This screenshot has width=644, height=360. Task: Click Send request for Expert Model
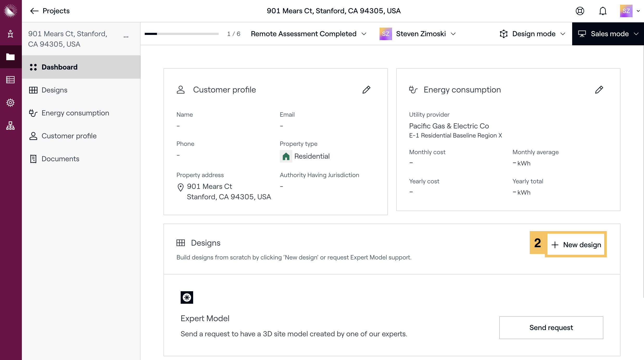(551, 328)
